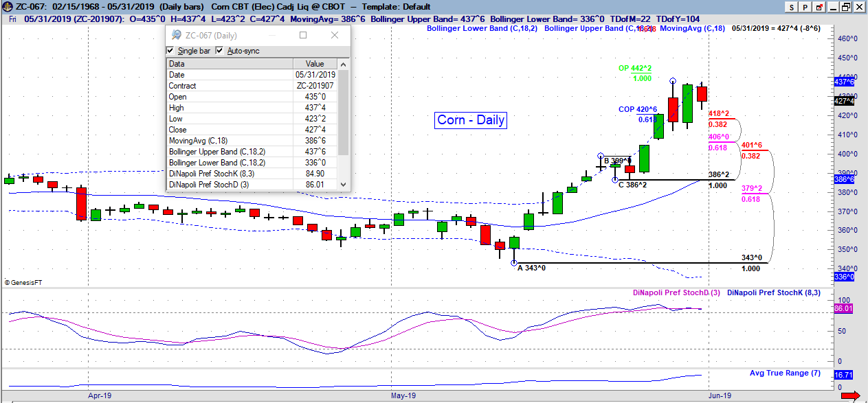The image size is (868, 403).
Task: Click Bollinger Upper Band legend label on chart
Action: (x=599, y=29)
